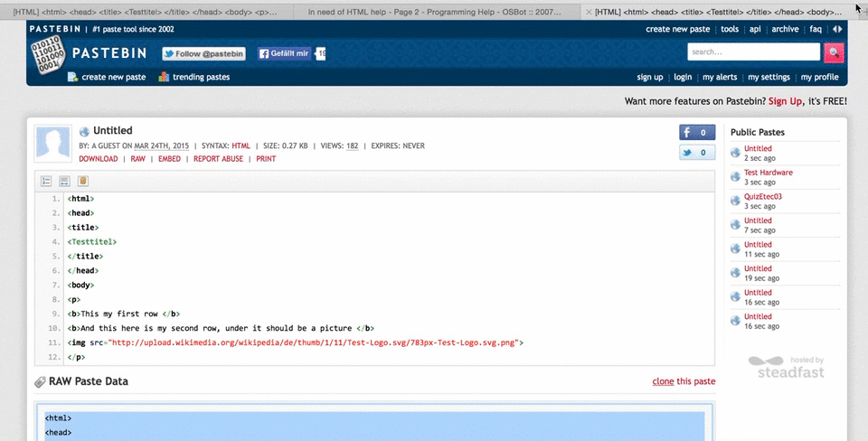
Task: Toggle the page width arrows icon
Action: 837,29
